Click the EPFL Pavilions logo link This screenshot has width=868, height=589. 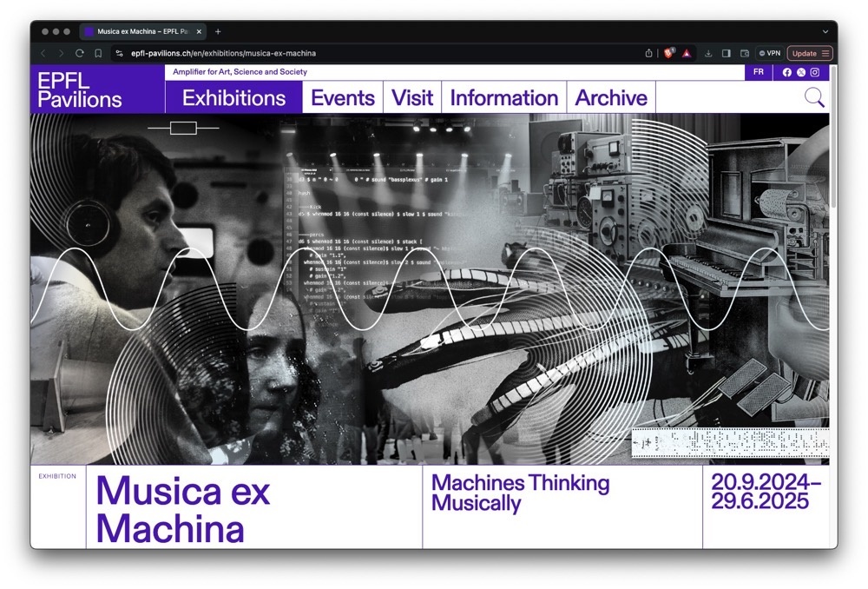pos(80,90)
